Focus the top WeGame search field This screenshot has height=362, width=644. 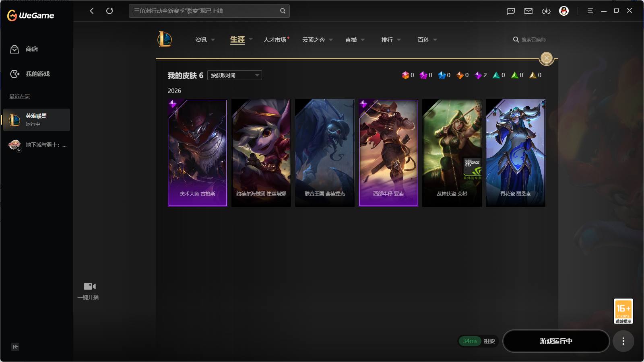(x=209, y=11)
